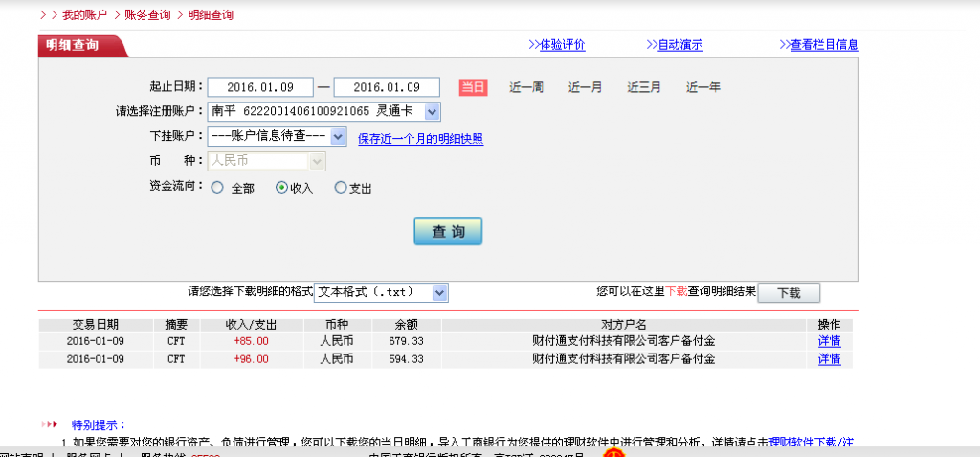This screenshot has width=980, height=457.
Task: Click the start date input field
Action: (x=259, y=87)
